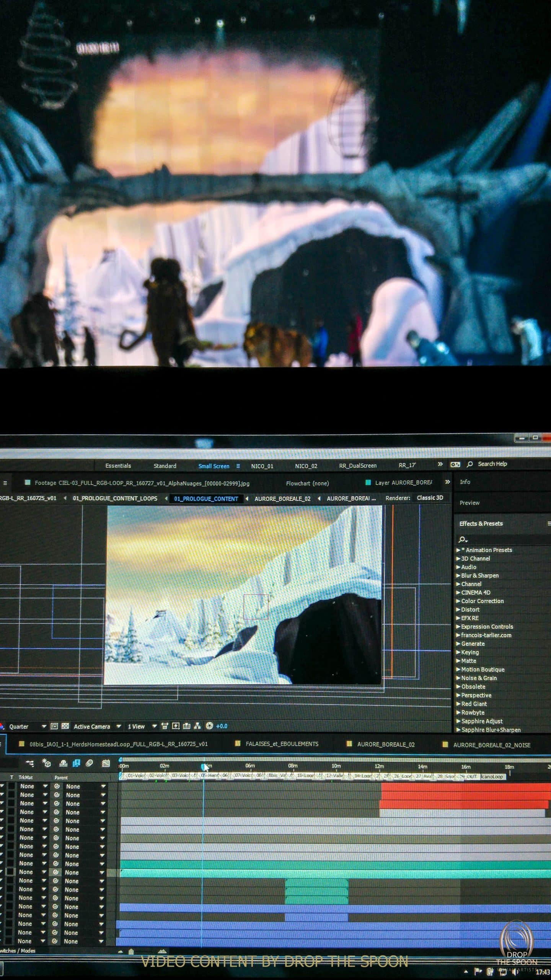Navigate to 01_PROLOGUE_CONTENT_LOOPS breadcrumb
This screenshot has height=980, width=551.
(x=115, y=498)
